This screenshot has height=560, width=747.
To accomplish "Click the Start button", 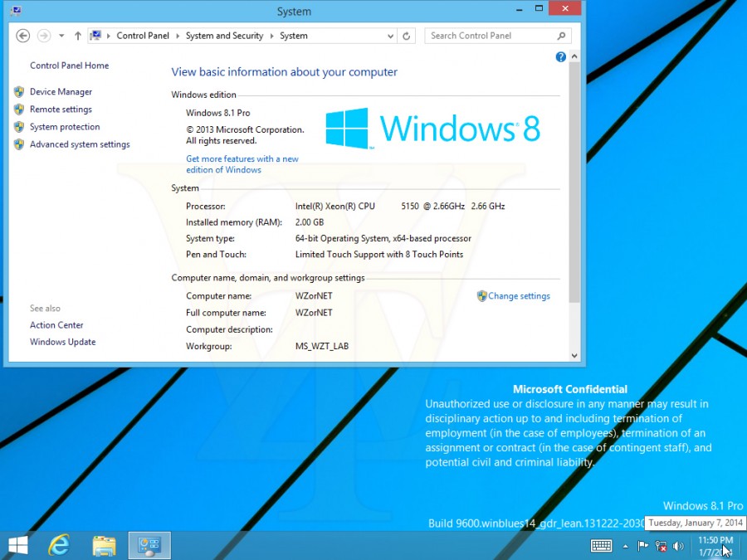I will [17, 545].
